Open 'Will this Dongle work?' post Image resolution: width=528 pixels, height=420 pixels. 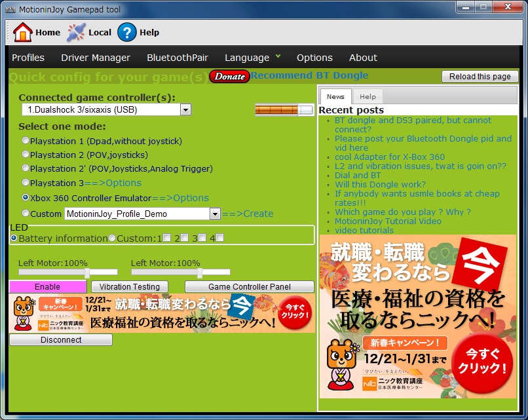coord(380,184)
